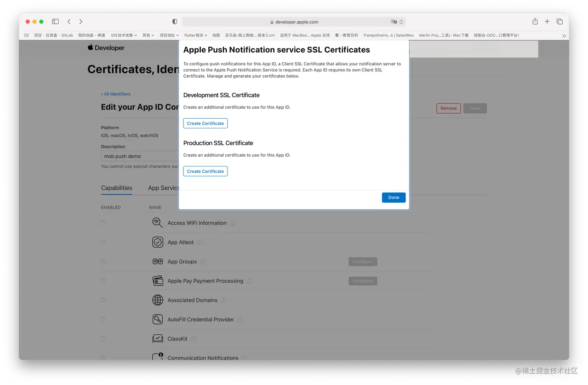Enable the Access WiFi Information checkbox
The height and width of the screenshot is (385, 588).
(x=103, y=223)
